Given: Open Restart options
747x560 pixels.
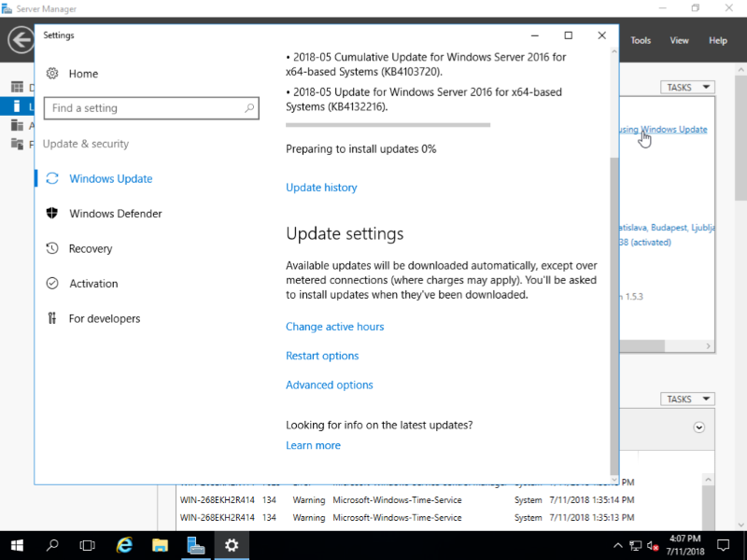Looking at the screenshot, I should pos(322,356).
